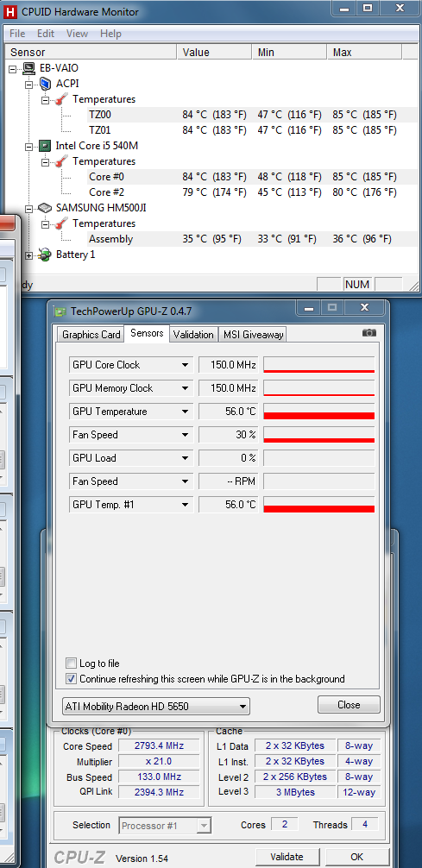Collapse the EB-VAIO tree node
422x868 pixels.
(x=13, y=69)
